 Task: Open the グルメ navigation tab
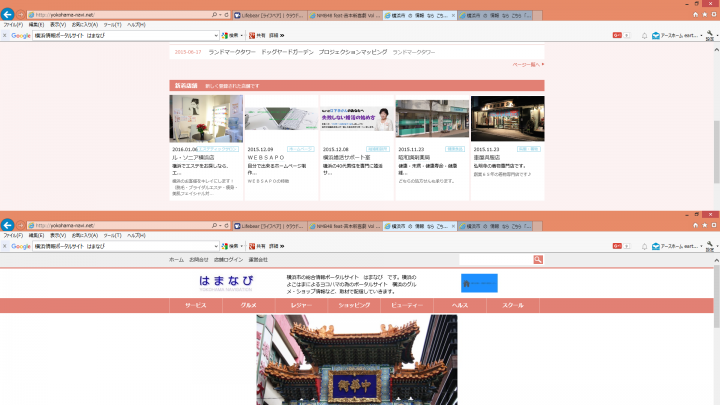[x=248, y=305]
